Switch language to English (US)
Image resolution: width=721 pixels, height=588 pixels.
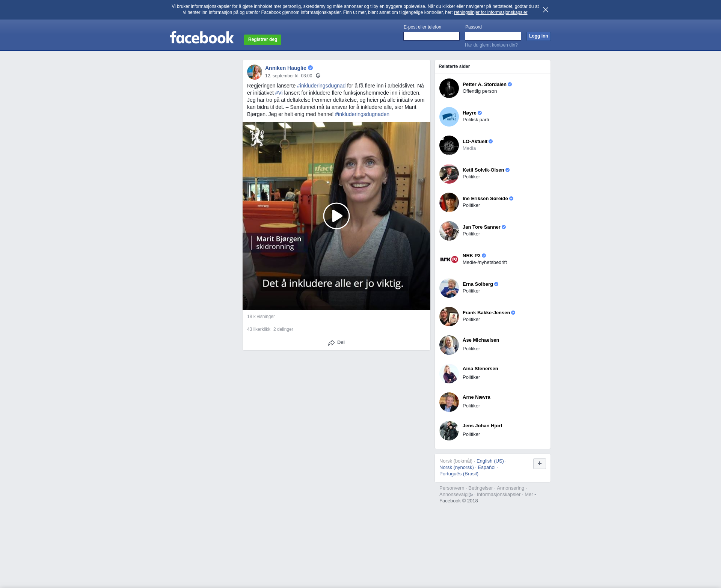[490, 461]
